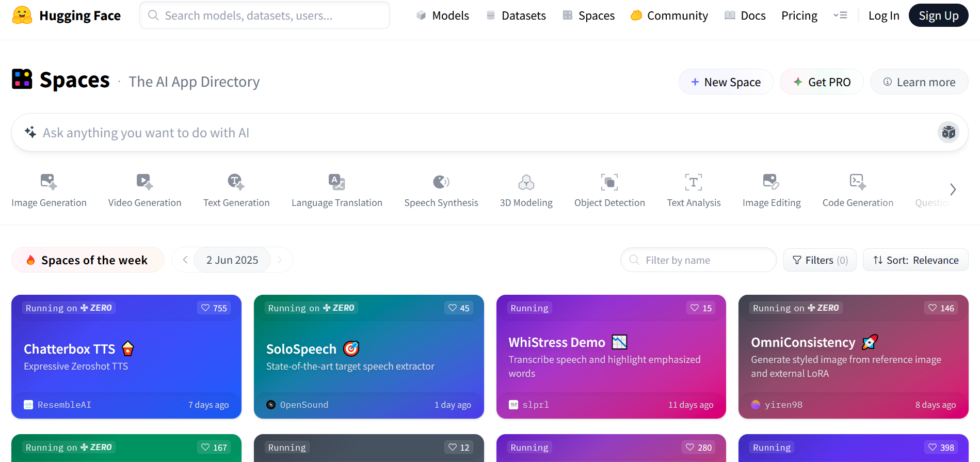Like WhiStress Demo with heart 15
This screenshot has width=980, height=462.
tap(701, 308)
